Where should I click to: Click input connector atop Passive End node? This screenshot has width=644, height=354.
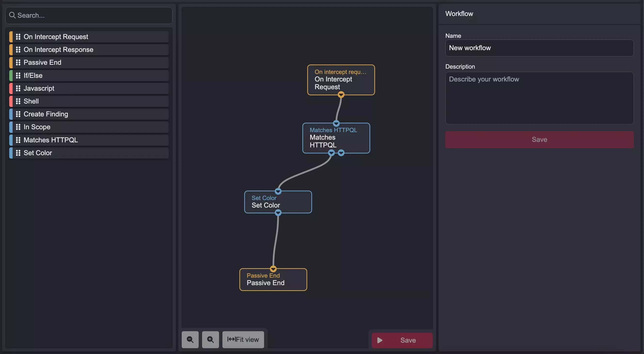273,269
